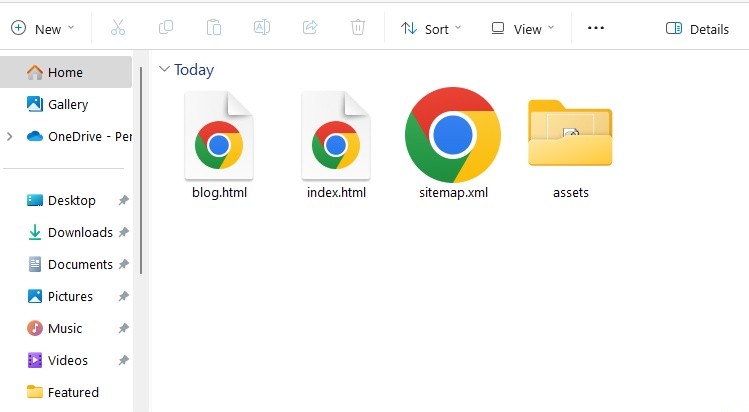Toggle the Details pane button
This screenshot has width=749, height=412.
[x=697, y=29]
